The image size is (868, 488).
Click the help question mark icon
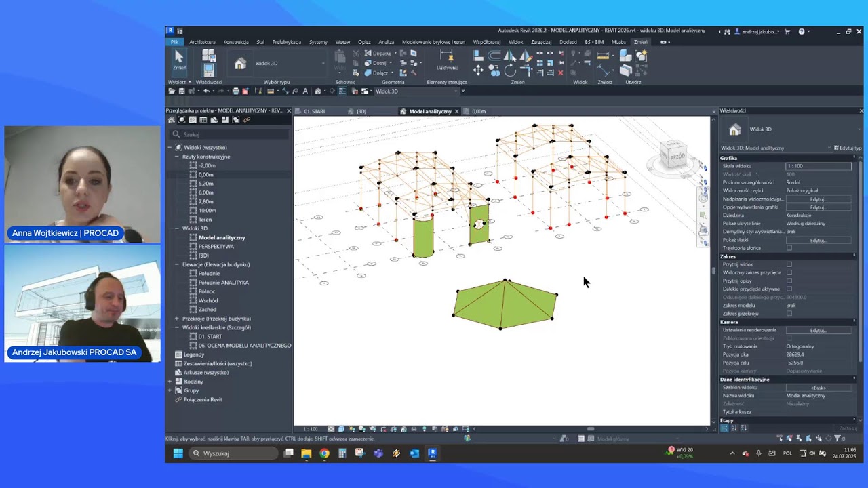coord(801,31)
